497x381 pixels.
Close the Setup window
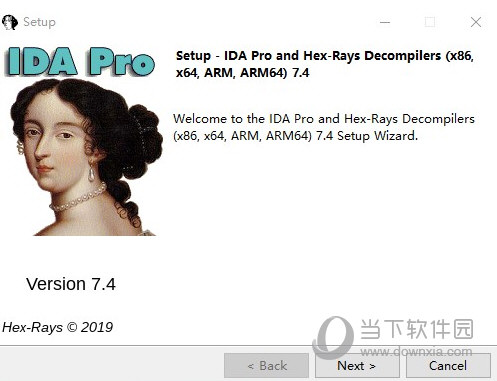tap(476, 22)
